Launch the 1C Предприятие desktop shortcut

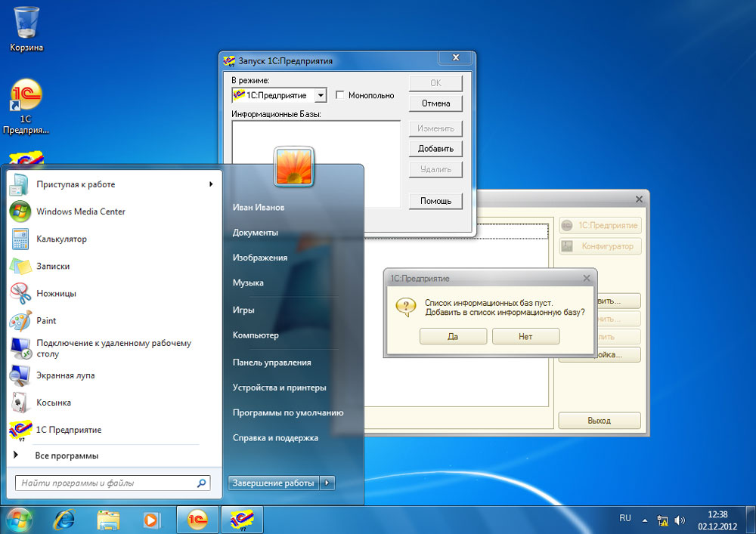coord(26,97)
